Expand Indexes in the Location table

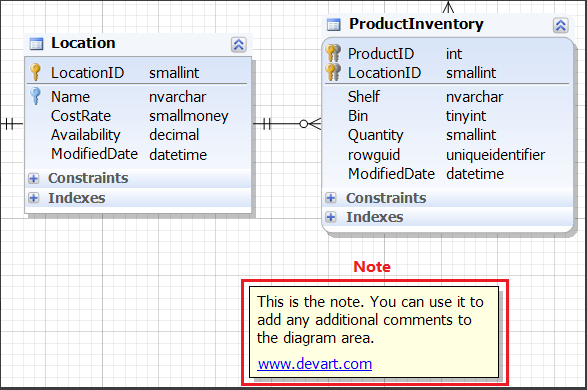(x=34, y=198)
